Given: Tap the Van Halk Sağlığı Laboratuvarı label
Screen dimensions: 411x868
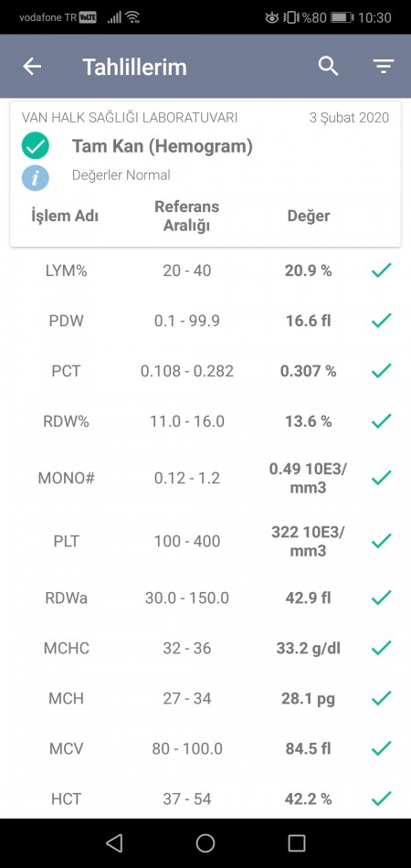Looking at the screenshot, I should point(130,117).
